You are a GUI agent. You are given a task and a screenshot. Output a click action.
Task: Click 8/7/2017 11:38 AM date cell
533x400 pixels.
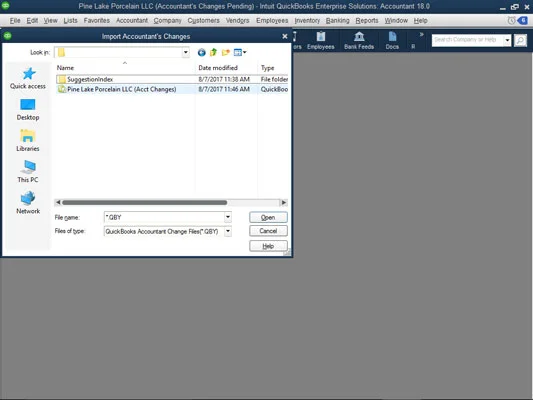(224, 79)
